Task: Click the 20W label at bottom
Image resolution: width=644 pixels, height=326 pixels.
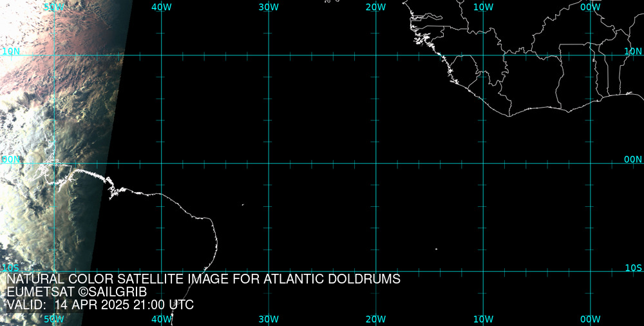Action: point(376,319)
